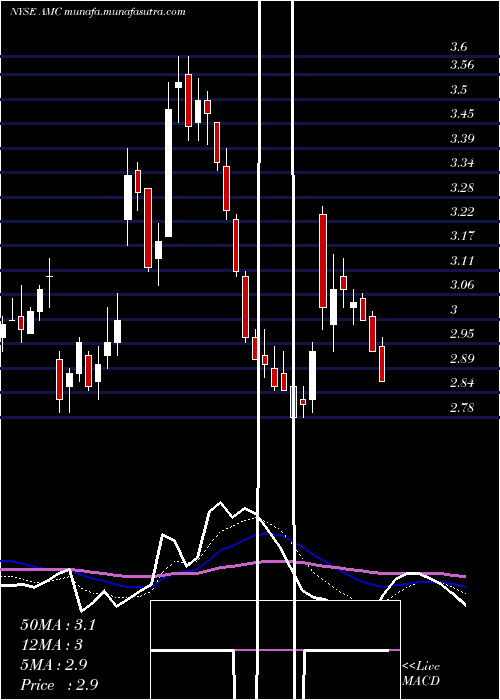Click the large red candlestick starting at 3.22
This screenshot has height=700, width=500.
click(x=323, y=261)
